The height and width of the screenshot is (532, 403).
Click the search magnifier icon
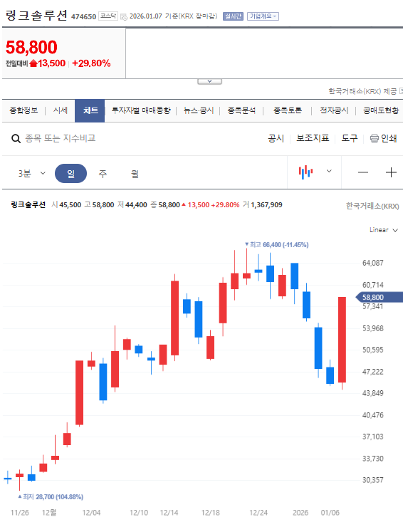(16, 138)
